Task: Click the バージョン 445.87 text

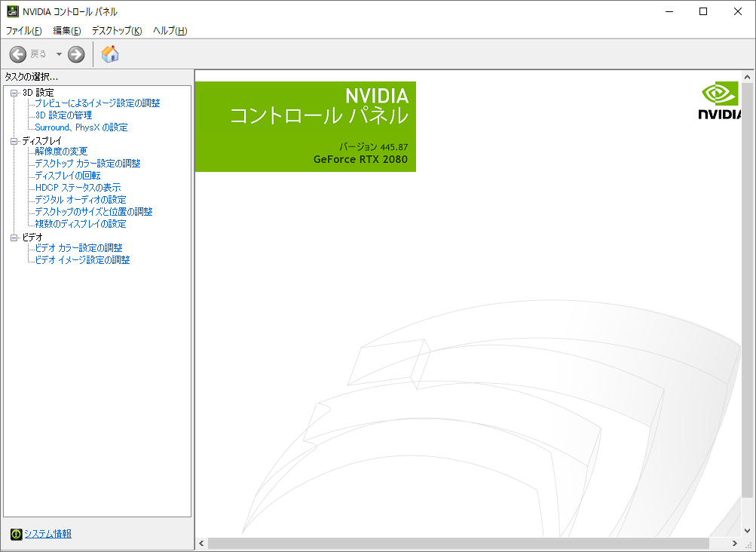Action: [374, 147]
